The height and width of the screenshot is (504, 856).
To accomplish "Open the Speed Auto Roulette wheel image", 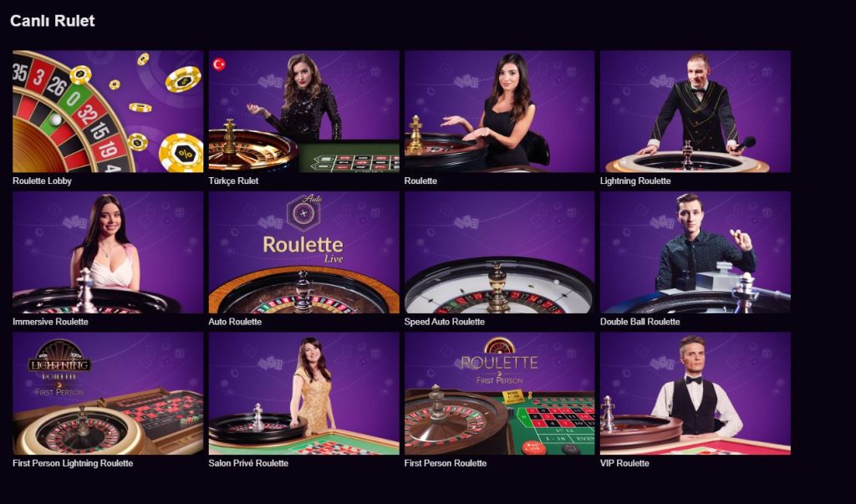I will coord(500,252).
